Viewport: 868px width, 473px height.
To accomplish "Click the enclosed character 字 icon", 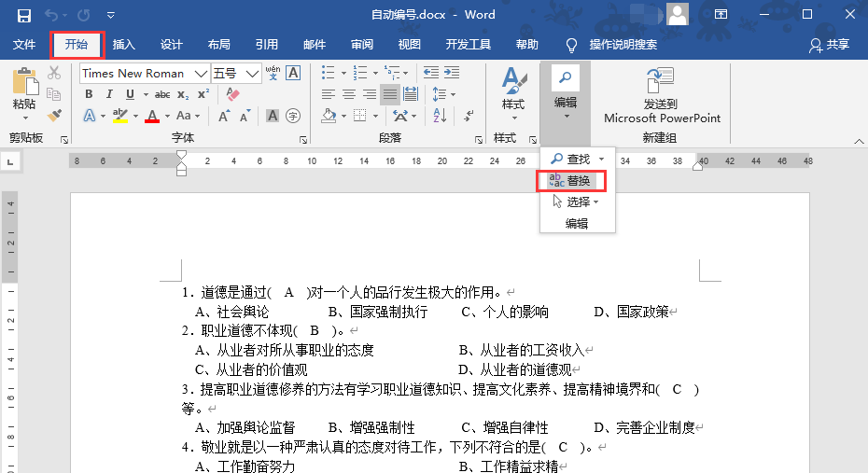I will [293, 116].
